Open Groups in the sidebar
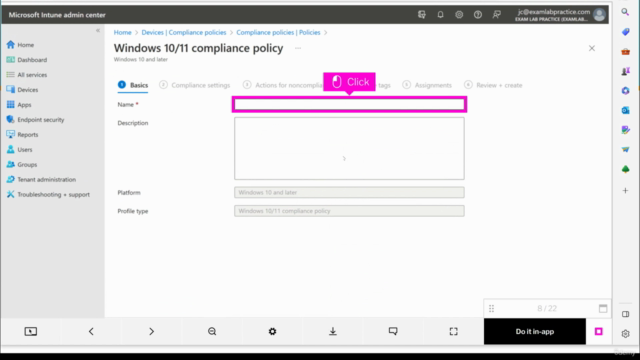The height and width of the screenshot is (360, 640). pos(22,164)
